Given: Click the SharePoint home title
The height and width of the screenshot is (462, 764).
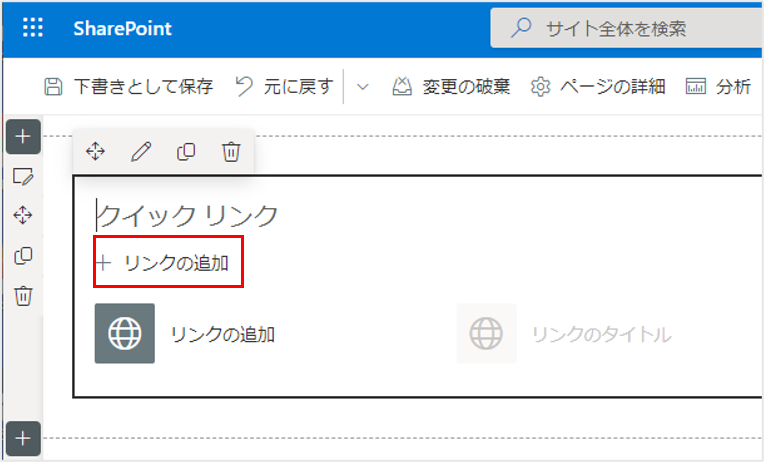Looking at the screenshot, I should [x=122, y=28].
